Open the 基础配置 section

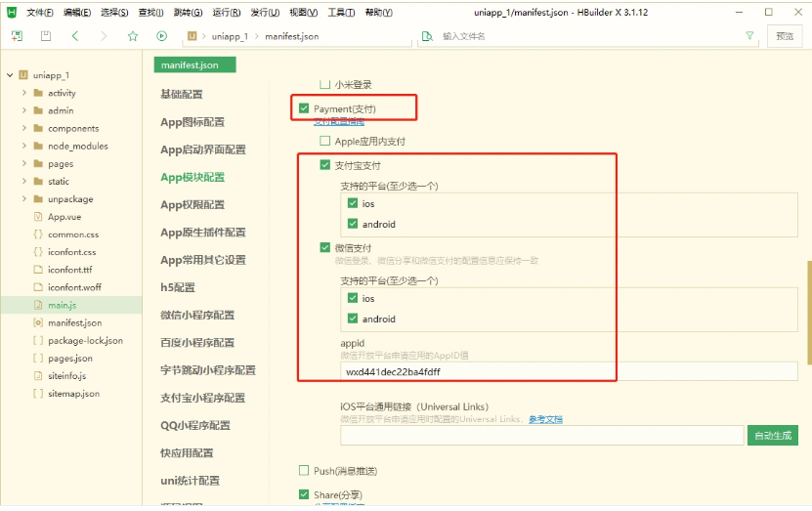point(181,94)
